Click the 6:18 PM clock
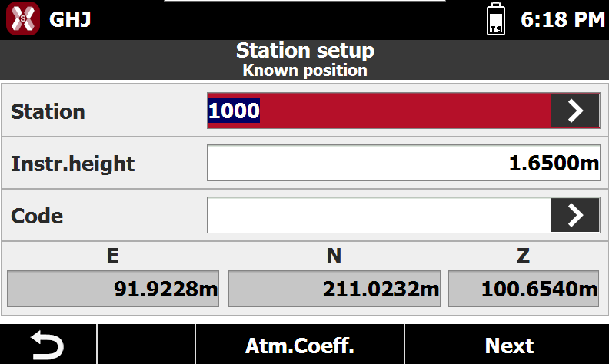 coord(563,19)
